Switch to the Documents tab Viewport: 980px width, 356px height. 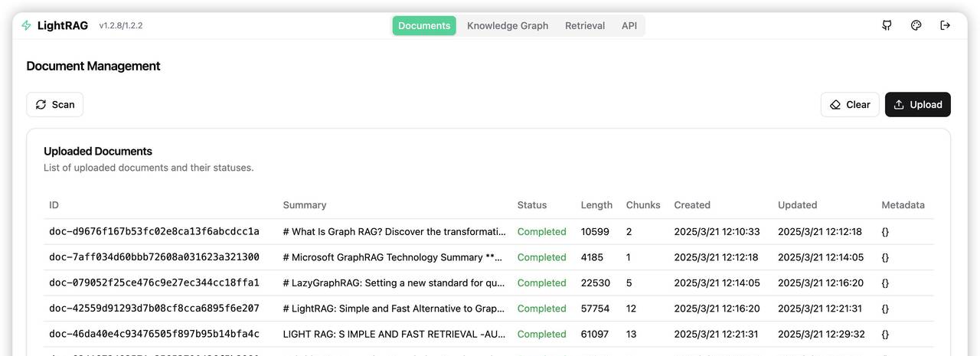point(424,25)
